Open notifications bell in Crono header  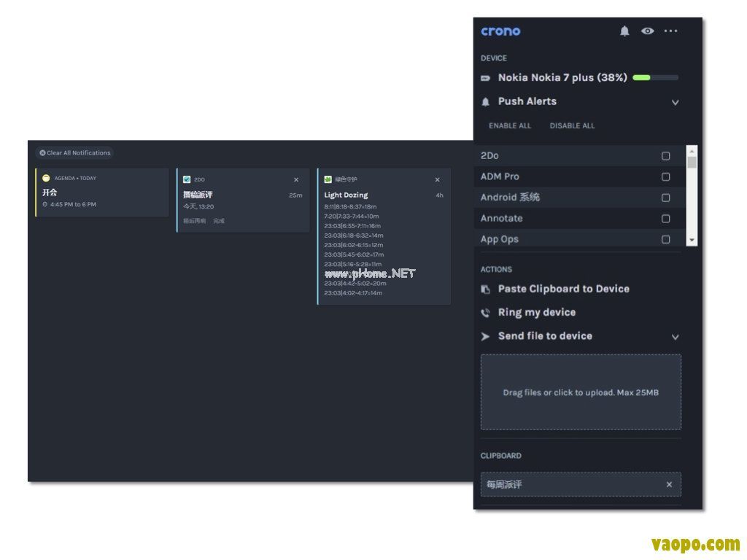point(624,31)
